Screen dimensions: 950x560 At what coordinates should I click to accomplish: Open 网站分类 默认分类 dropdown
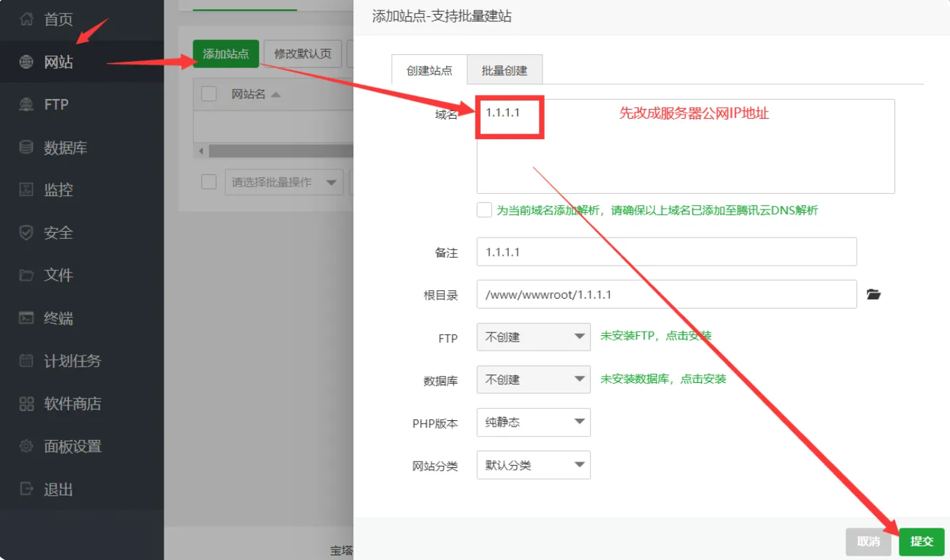tap(533, 465)
